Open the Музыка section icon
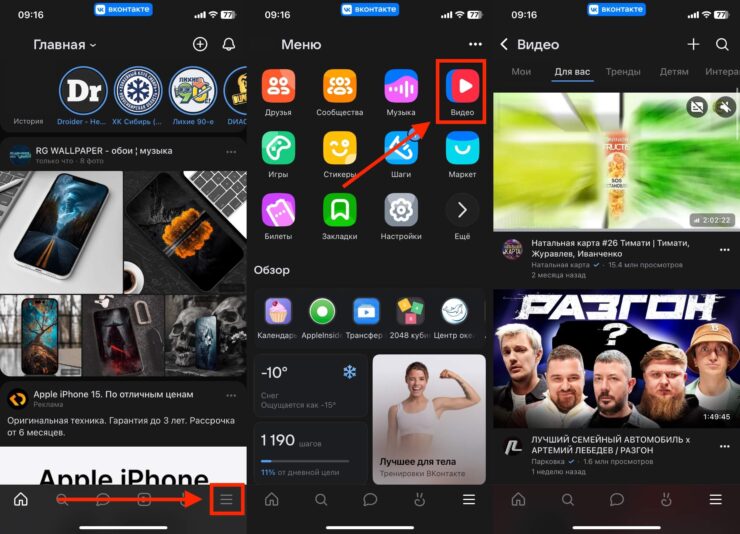The height and width of the screenshot is (534, 740). pyautogui.click(x=401, y=87)
